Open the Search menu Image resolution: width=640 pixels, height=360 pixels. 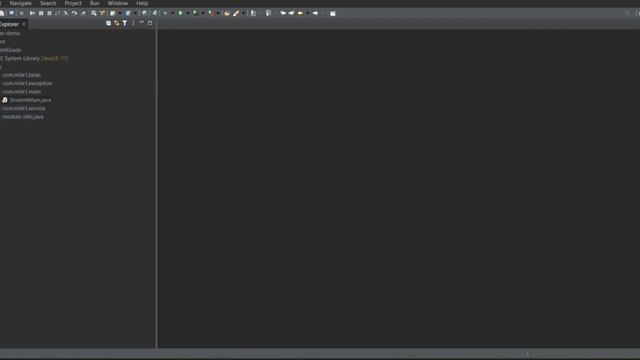48,3
